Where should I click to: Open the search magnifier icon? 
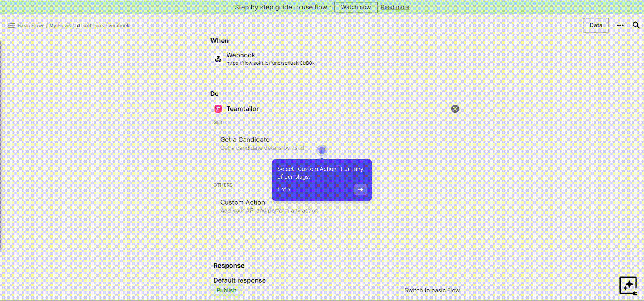(x=636, y=25)
